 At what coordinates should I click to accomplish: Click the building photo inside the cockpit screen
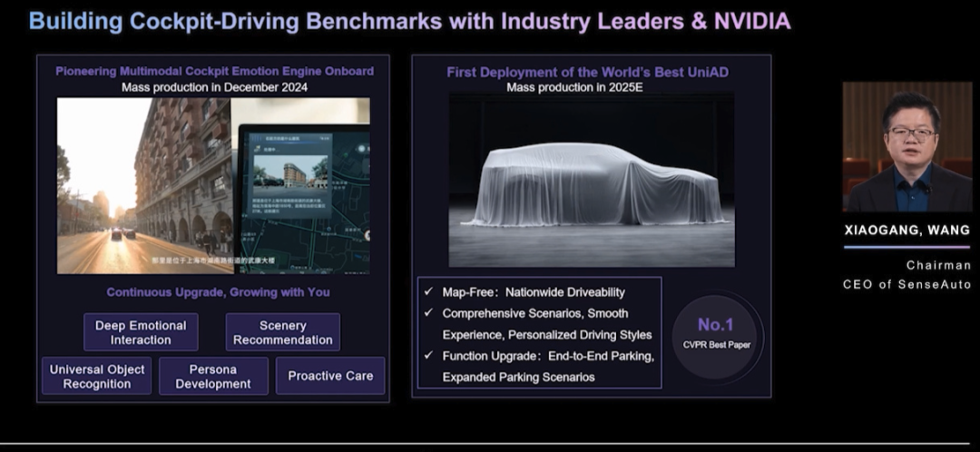click(290, 172)
